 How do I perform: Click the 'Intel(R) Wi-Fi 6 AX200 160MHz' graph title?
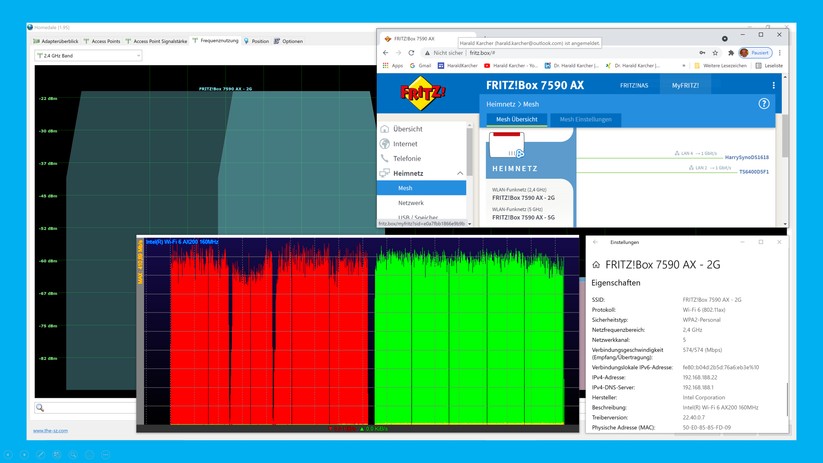pyautogui.click(x=182, y=242)
